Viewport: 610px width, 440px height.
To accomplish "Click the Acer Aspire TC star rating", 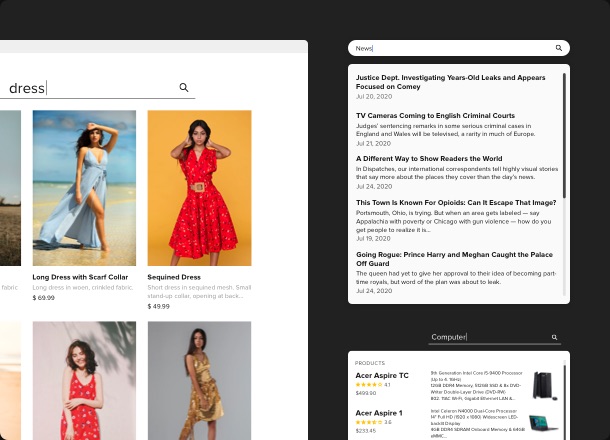I will [x=368, y=384].
